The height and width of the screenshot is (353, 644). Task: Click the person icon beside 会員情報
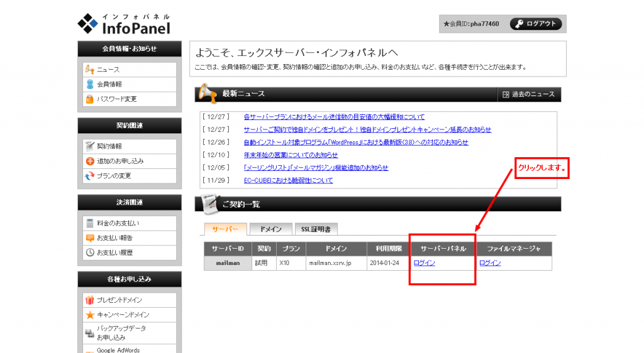(x=89, y=84)
